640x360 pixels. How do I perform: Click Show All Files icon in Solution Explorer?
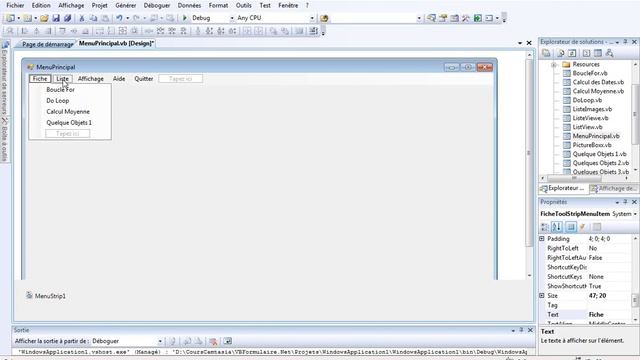click(561, 53)
